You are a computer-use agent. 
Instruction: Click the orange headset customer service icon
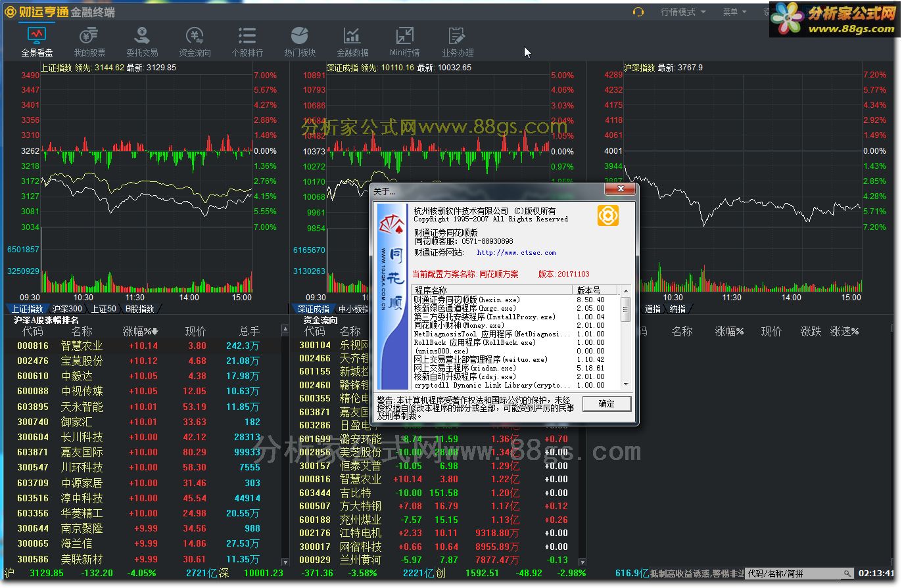click(x=638, y=12)
